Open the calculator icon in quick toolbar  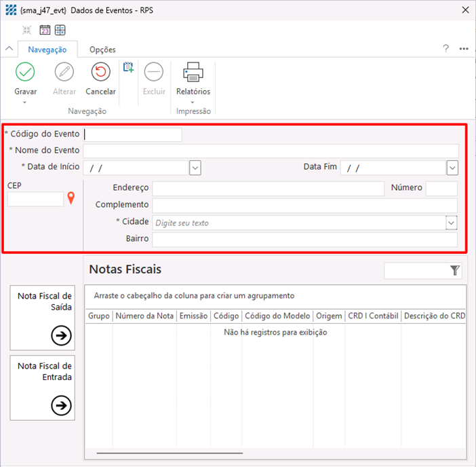60,30
